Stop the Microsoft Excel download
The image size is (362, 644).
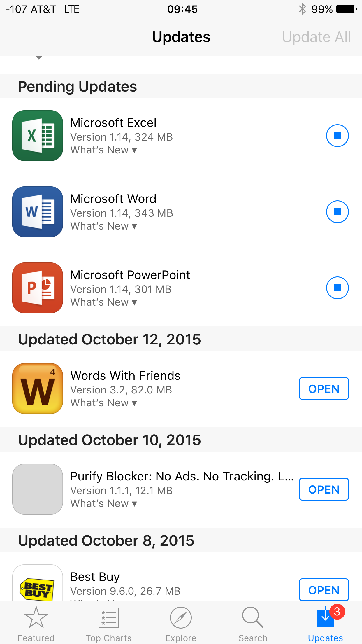[x=337, y=136]
